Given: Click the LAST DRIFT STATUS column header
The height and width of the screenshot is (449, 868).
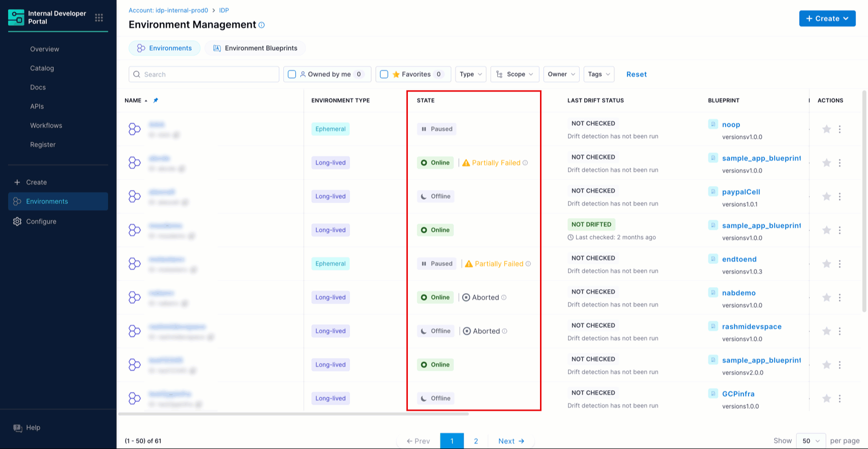Looking at the screenshot, I should point(596,101).
